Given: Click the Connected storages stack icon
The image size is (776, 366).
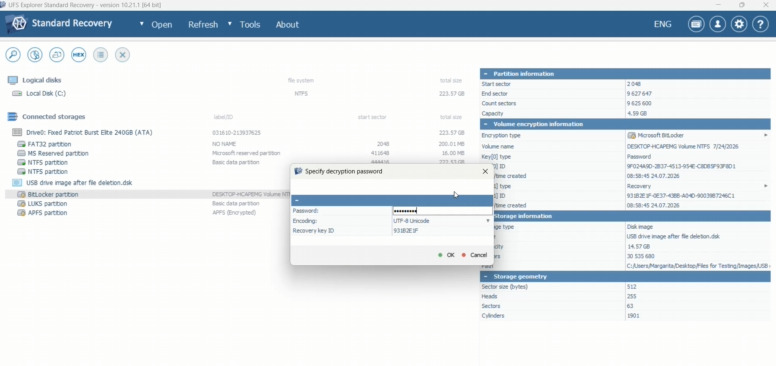Looking at the screenshot, I should 13,117.
